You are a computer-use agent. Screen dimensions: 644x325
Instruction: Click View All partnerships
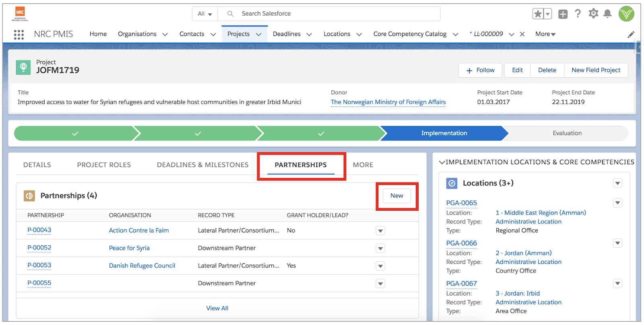click(x=217, y=308)
